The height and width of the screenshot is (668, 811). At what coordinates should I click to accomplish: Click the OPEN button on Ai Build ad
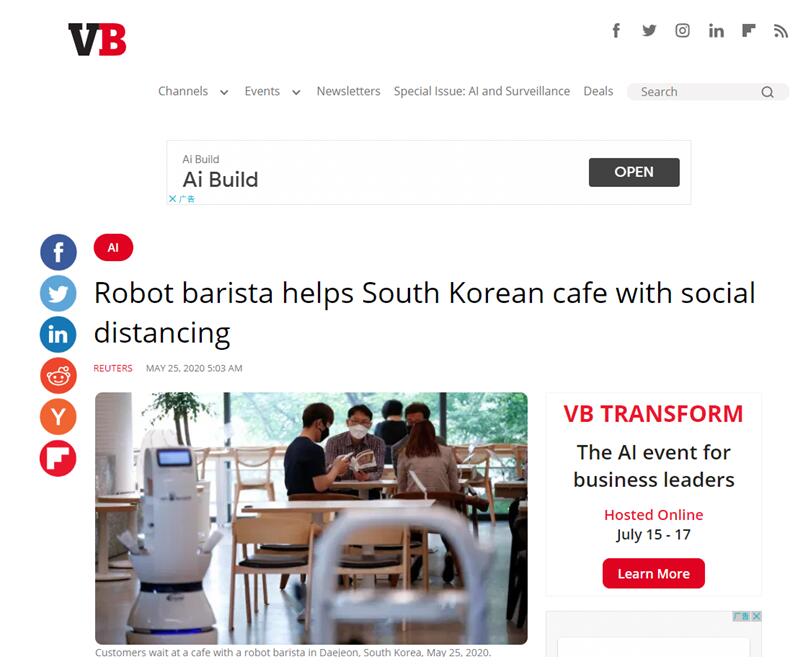[634, 172]
